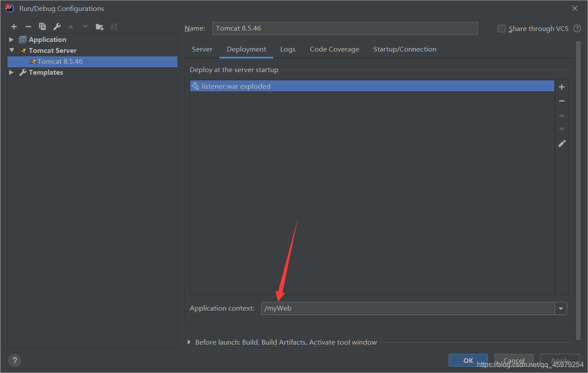Click the right panel vertical scrollbar
Screen dimensions: 588x373
point(578,190)
